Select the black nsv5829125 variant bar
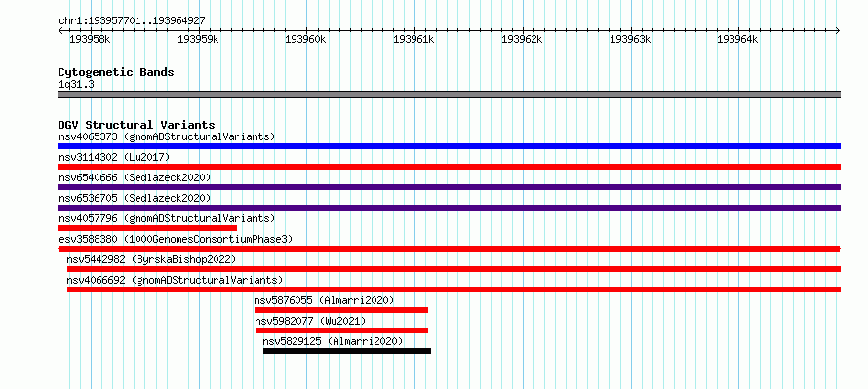 tap(347, 351)
